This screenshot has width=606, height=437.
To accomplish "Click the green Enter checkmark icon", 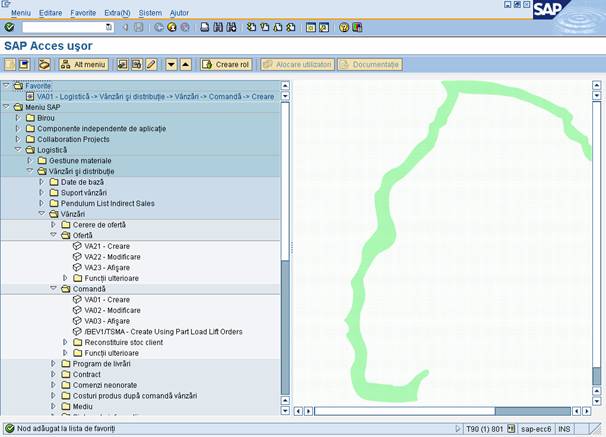I will click(9, 27).
